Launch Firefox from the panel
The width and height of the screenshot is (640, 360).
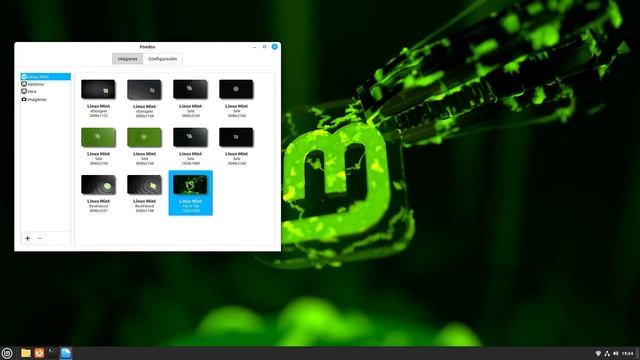(39, 353)
